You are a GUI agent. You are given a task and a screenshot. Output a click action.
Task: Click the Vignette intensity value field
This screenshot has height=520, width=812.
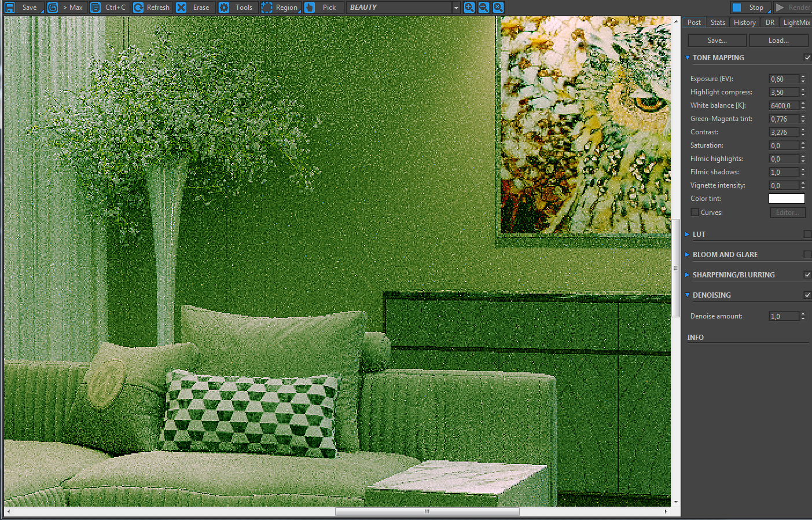784,185
